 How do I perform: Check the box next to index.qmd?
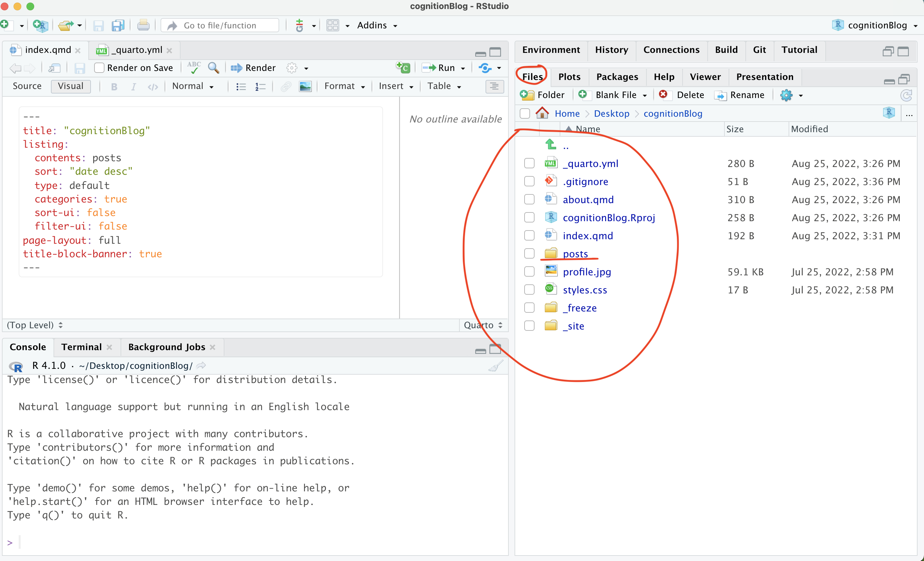coord(529,235)
